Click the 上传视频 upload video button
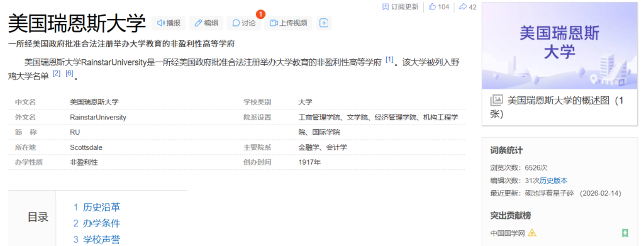 (x=288, y=23)
